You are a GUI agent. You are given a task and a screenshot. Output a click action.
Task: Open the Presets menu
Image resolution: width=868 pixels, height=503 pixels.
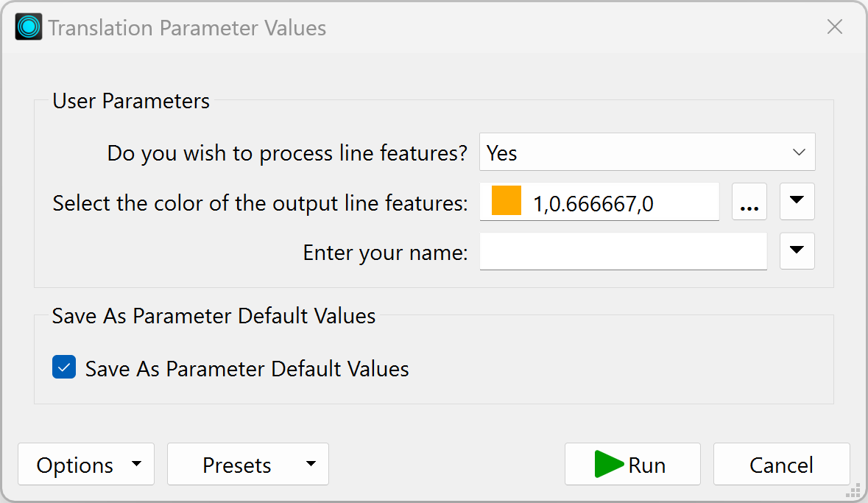pos(248,464)
